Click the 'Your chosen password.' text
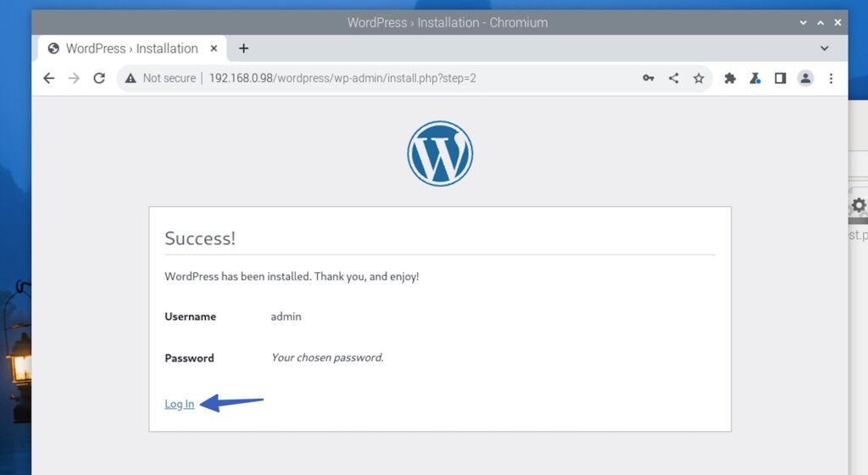868x475 pixels. tap(327, 358)
